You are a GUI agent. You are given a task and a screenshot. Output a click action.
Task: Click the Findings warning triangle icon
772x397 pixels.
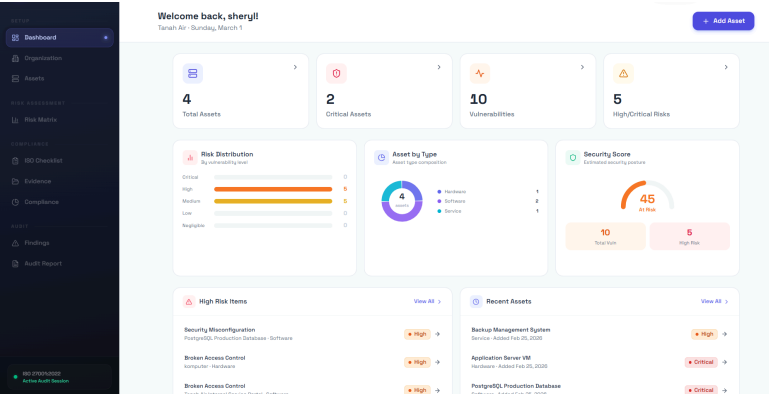15,243
